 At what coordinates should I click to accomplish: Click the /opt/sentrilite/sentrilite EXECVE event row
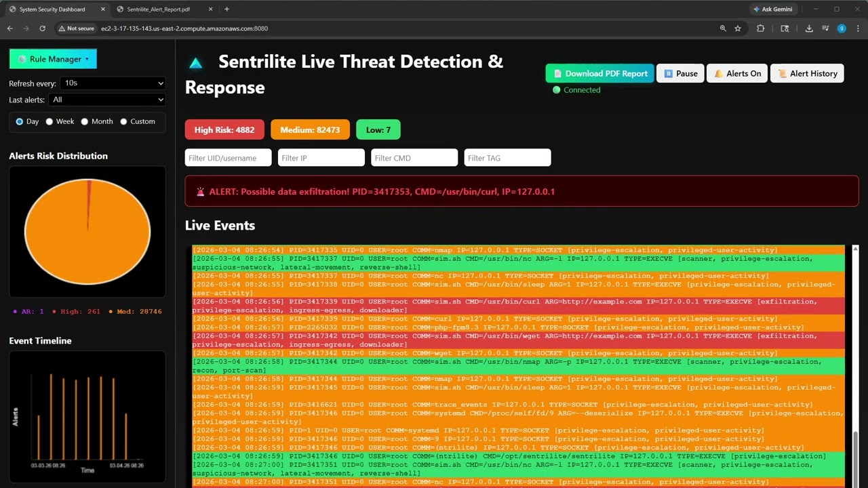click(518, 456)
